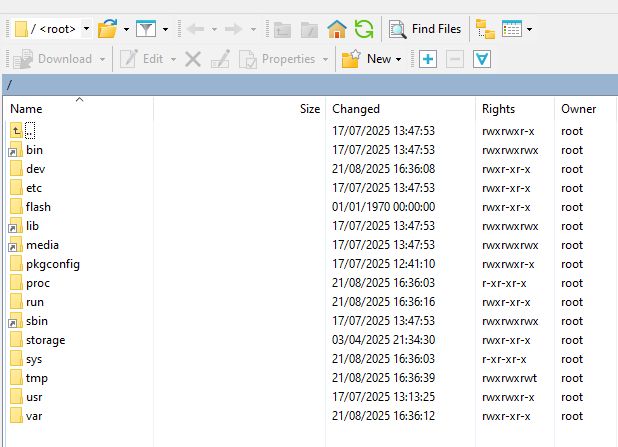Click the select files plus icon
Image resolution: width=618 pixels, height=447 pixels.
428,59
